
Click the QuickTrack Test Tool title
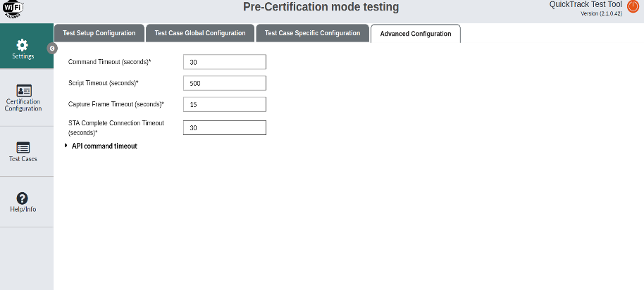(x=584, y=4)
